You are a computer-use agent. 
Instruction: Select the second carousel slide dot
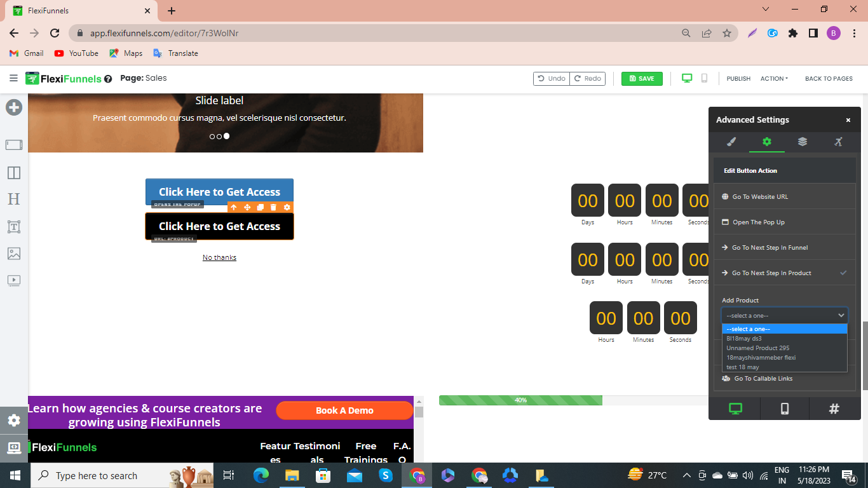point(219,136)
